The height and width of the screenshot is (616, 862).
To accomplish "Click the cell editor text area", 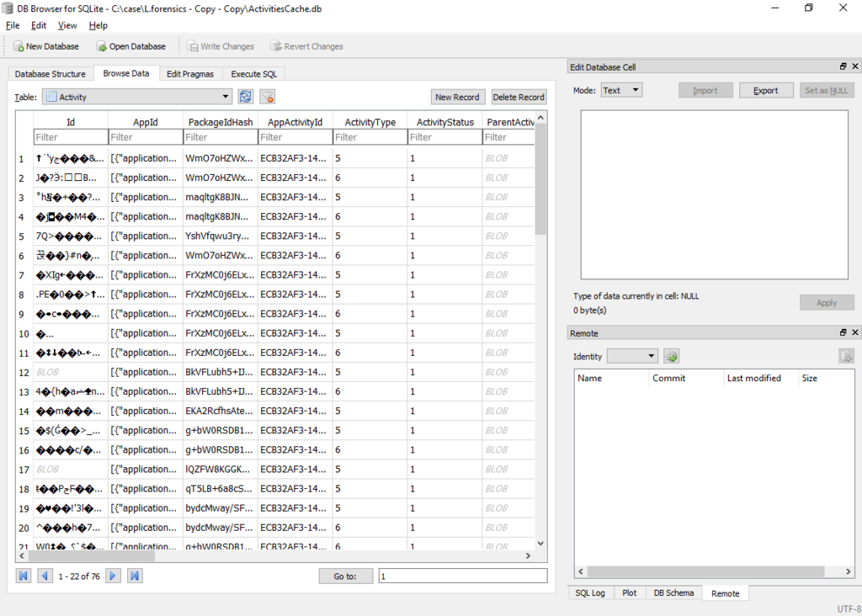I will pyautogui.click(x=714, y=194).
